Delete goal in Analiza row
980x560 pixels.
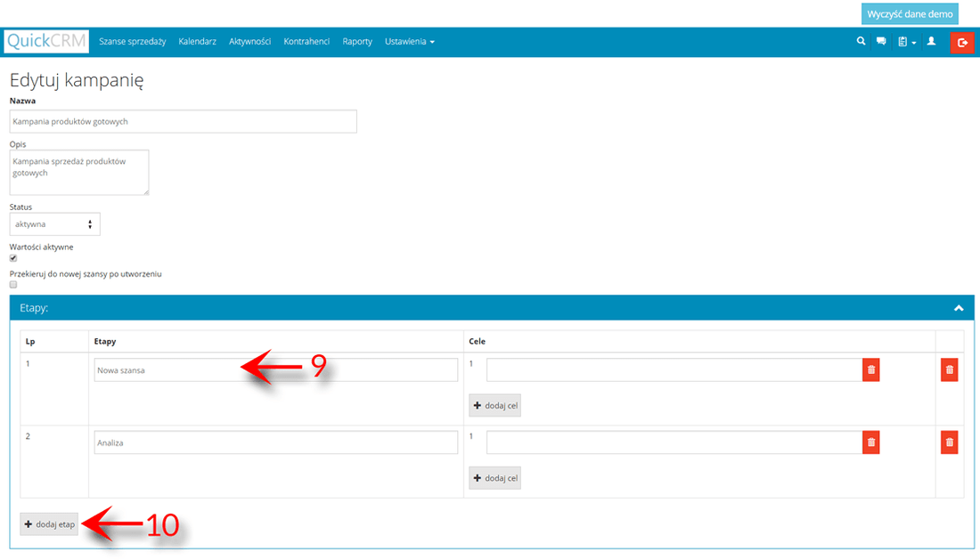[870, 442]
